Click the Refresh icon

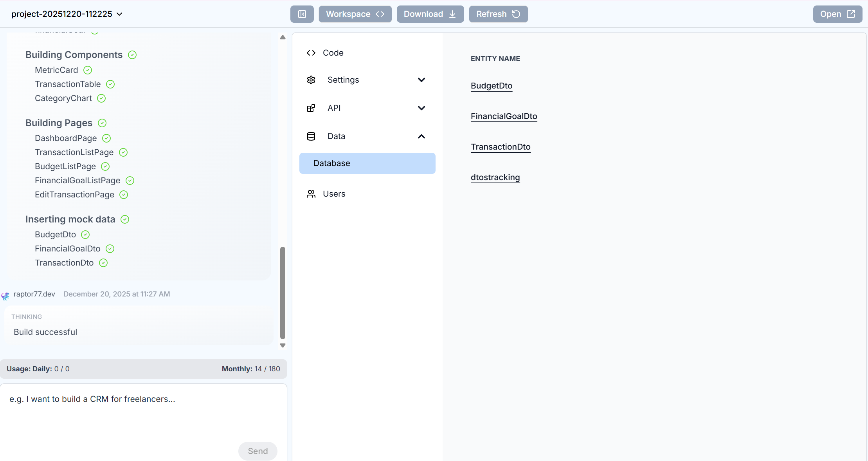[x=515, y=14]
